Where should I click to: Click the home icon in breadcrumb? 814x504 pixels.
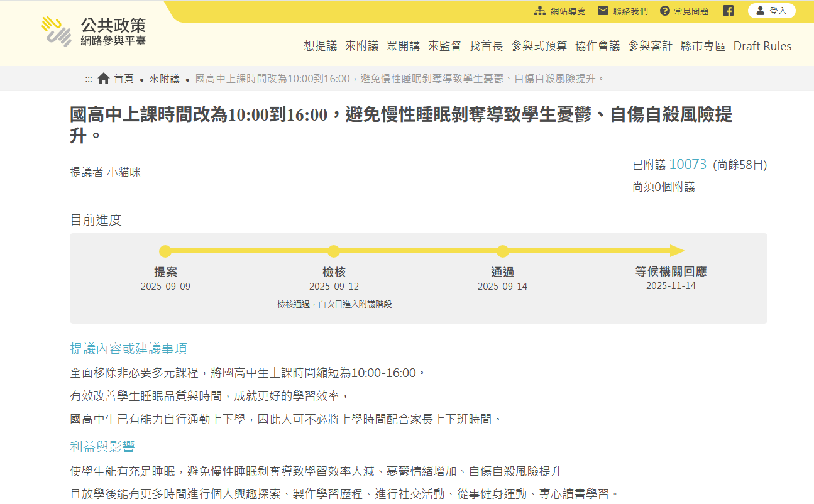104,79
